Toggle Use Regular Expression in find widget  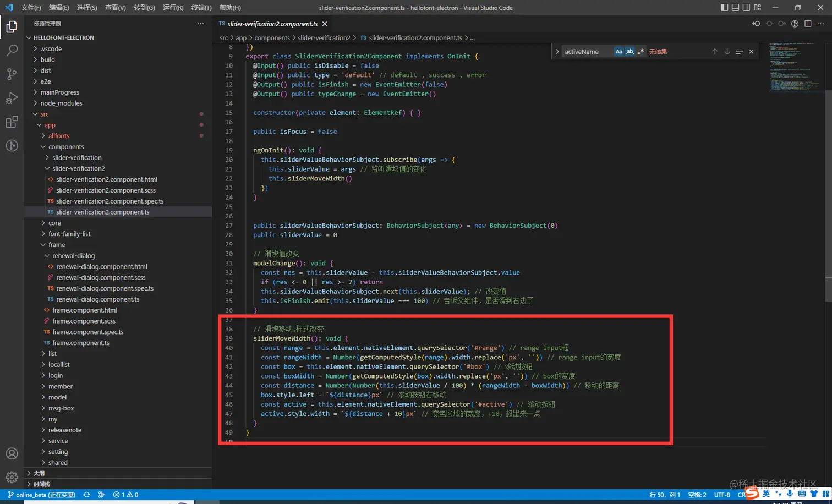tap(640, 52)
